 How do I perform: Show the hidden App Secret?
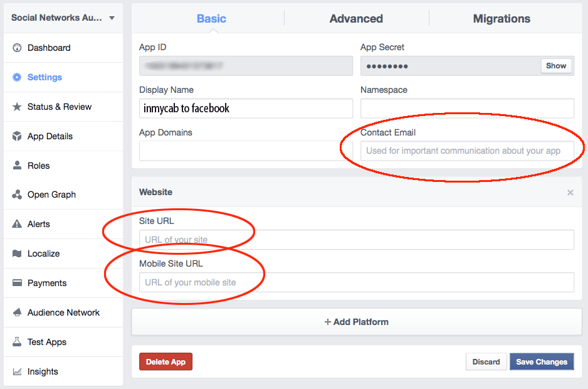coord(555,66)
